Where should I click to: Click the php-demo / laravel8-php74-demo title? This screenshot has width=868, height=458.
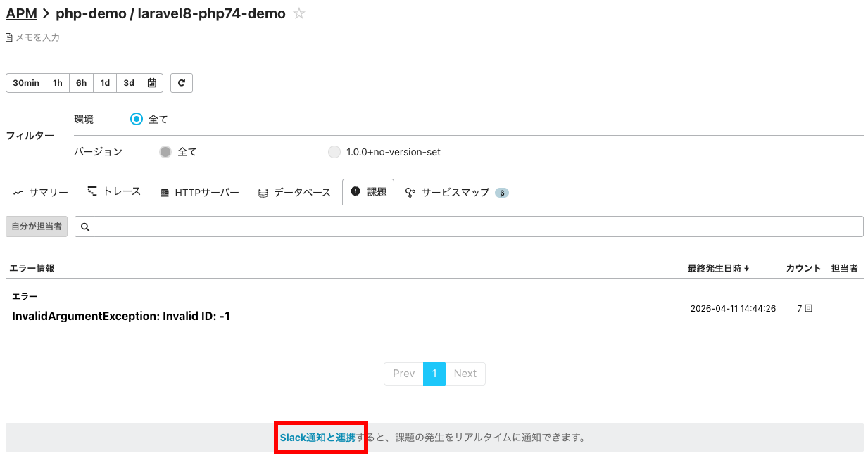click(x=170, y=13)
